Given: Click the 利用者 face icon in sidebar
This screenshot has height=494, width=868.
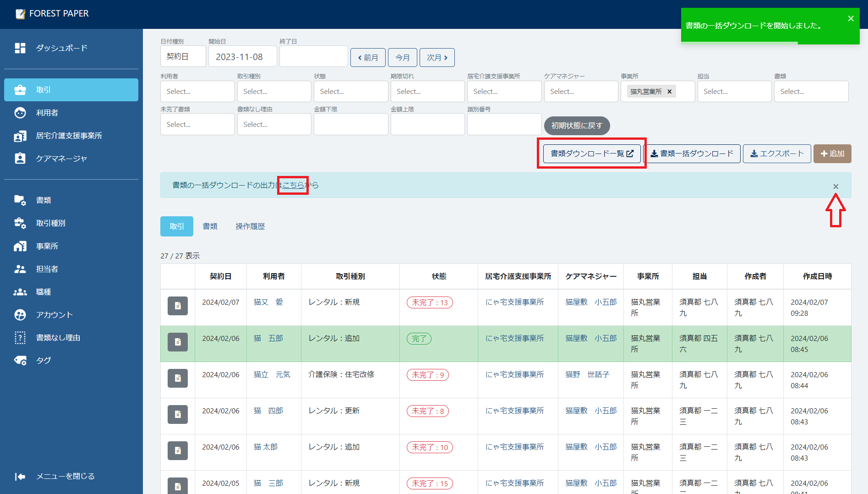Looking at the screenshot, I should point(20,113).
